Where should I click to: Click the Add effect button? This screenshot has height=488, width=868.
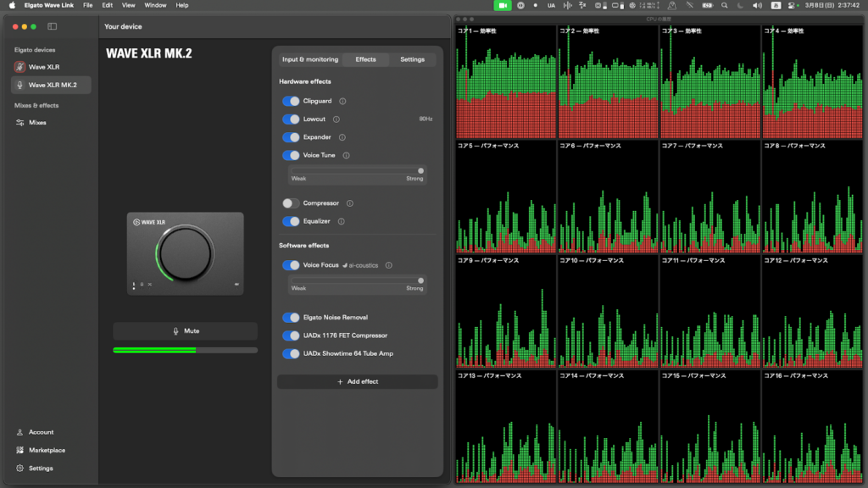pos(358,382)
